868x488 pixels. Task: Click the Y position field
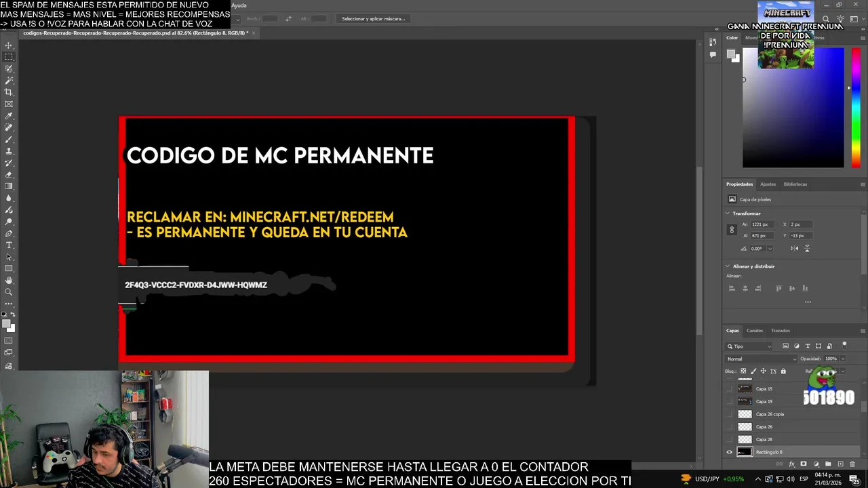point(800,236)
